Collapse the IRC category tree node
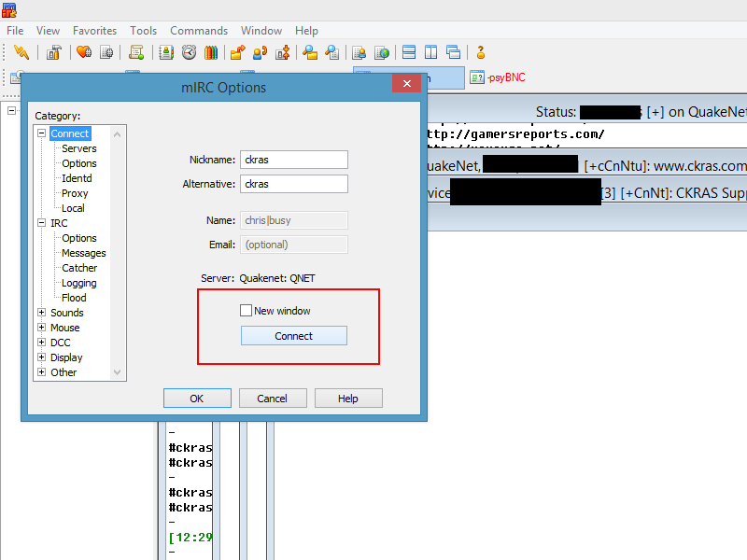Image resolution: width=747 pixels, height=560 pixels. click(41, 223)
